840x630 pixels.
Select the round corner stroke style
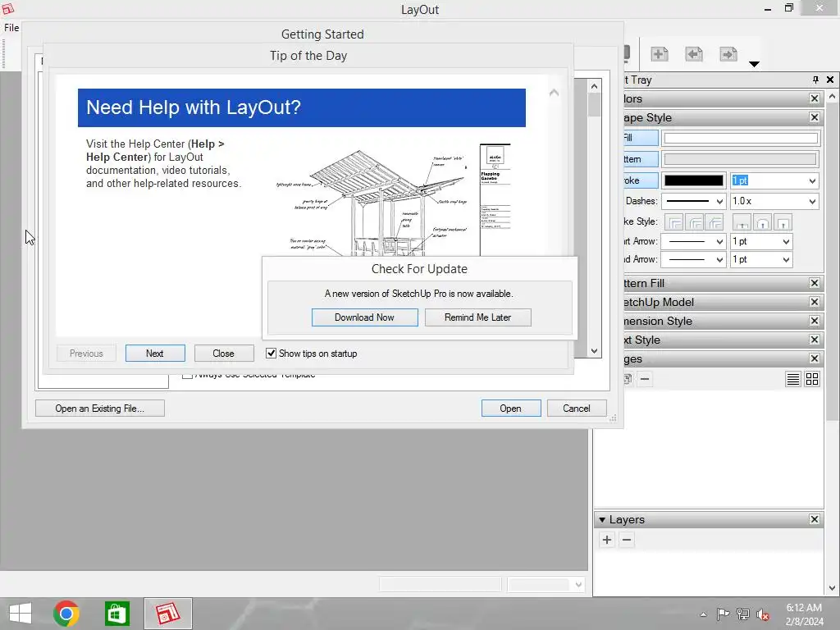[694, 221]
